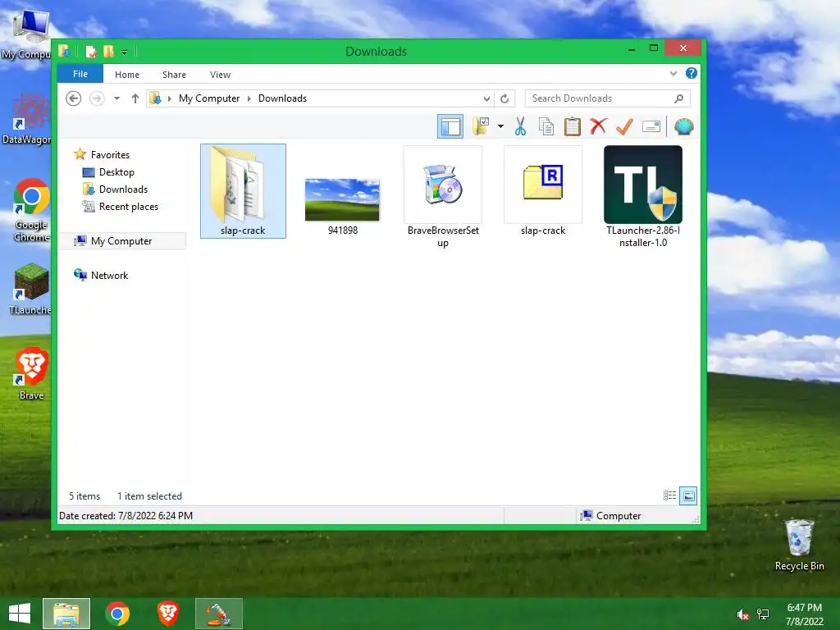This screenshot has width=840, height=630.
Task: Click the muted volume tray icon
Action: click(x=742, y=614)
